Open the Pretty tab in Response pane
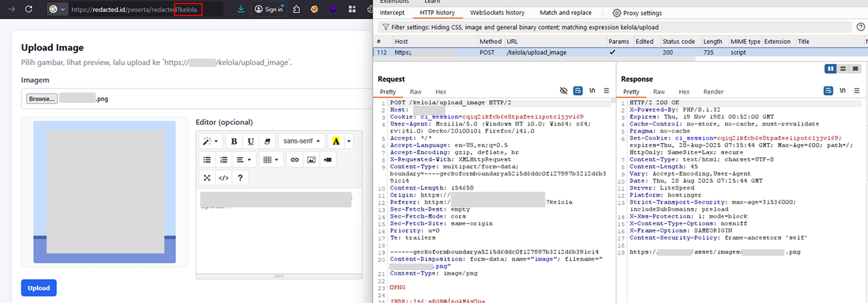This screenshot has width=868, height=303. 631,91
